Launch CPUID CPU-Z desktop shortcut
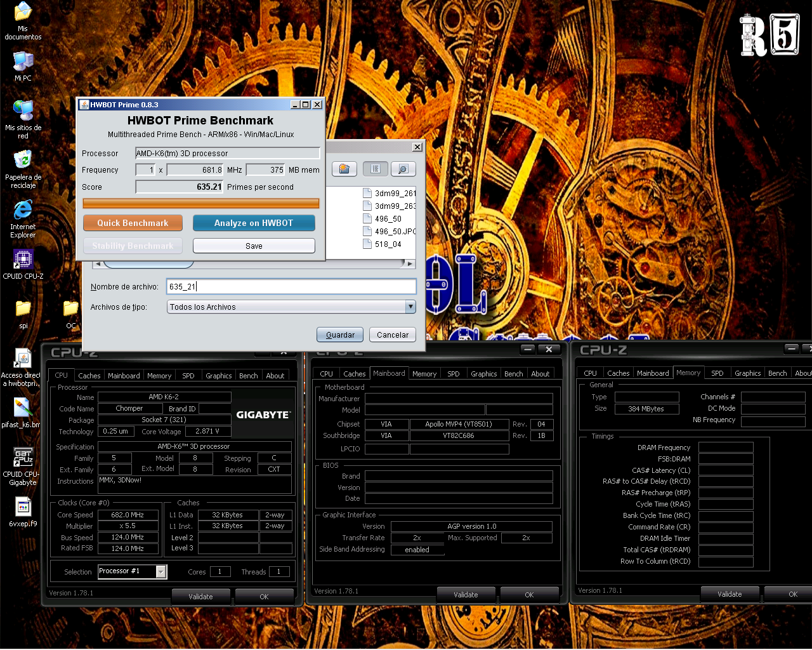Viewport: 812px width, 650px height. tap(23, 264)
